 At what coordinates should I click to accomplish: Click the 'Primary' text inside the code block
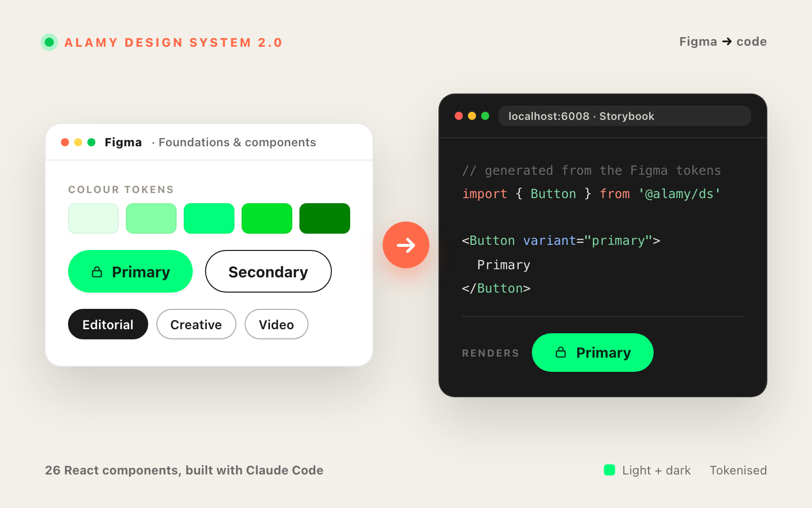[x=503, y=265]
